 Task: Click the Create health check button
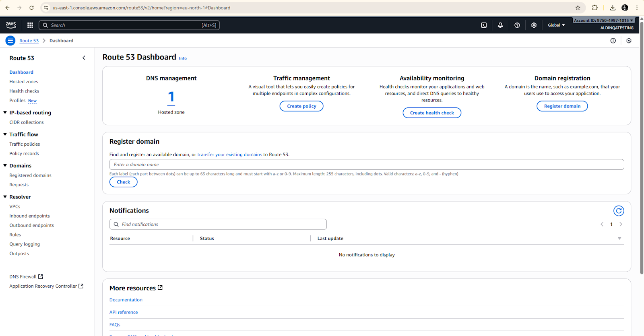click(x=432, y=113)
